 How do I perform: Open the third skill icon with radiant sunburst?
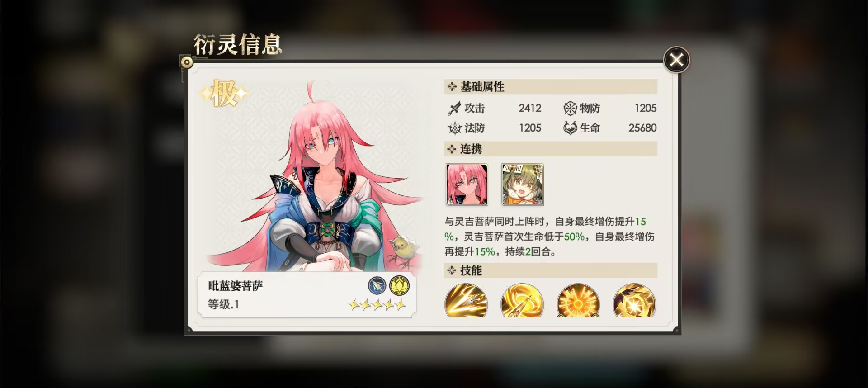click(578, 300)
